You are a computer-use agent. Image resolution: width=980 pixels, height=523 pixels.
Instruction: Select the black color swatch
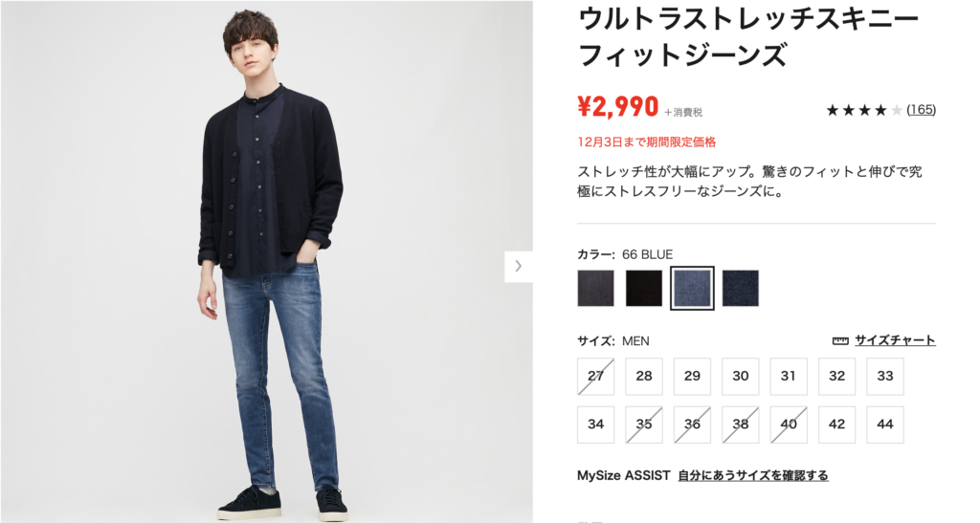point(644,289)
